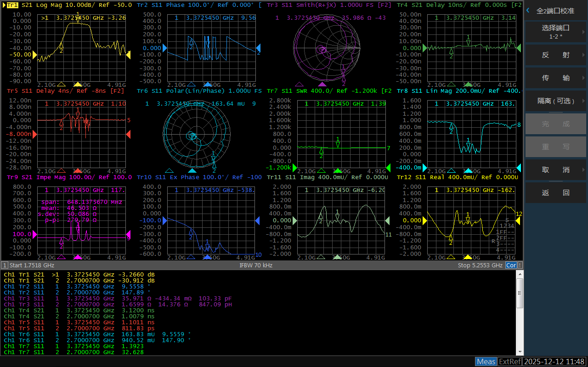Viewport: 588px width, 367px height.
Task: Click the channel 1 indicator box before Start
Action: click(5, 265)
